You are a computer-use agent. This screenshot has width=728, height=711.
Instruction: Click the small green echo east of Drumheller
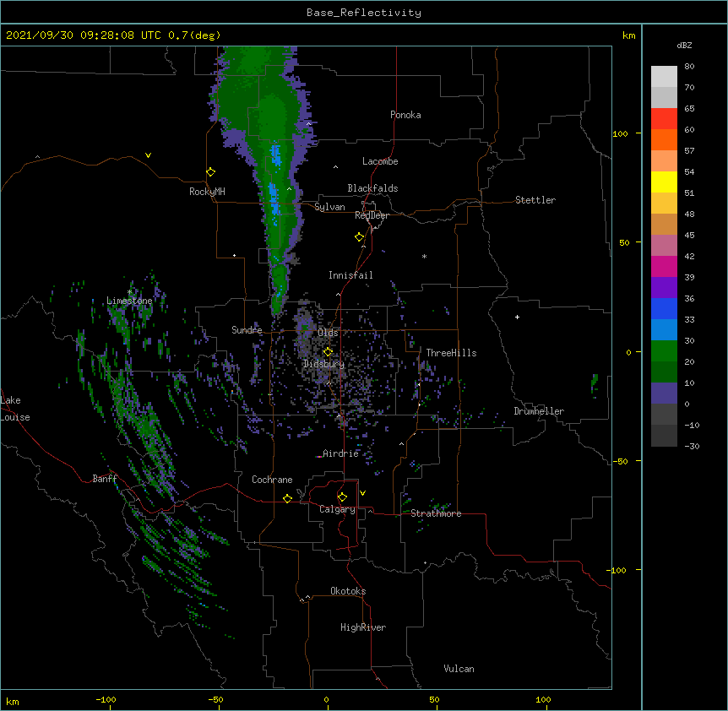pyautogui.click(x=595, y=384)
